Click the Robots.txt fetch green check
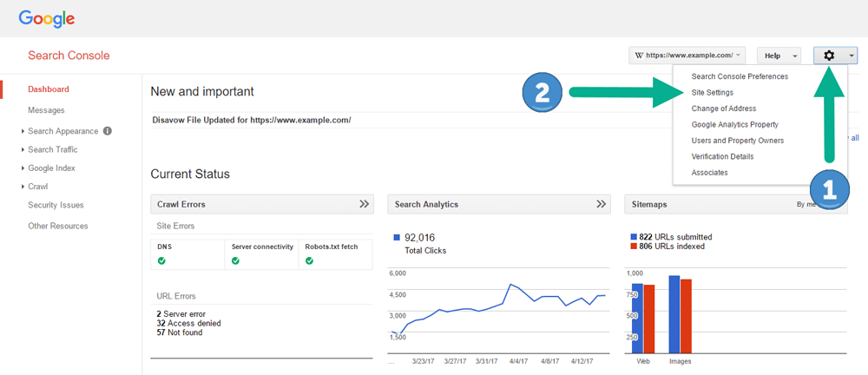Screen dimensions: 868x375 tap(309, 261)
